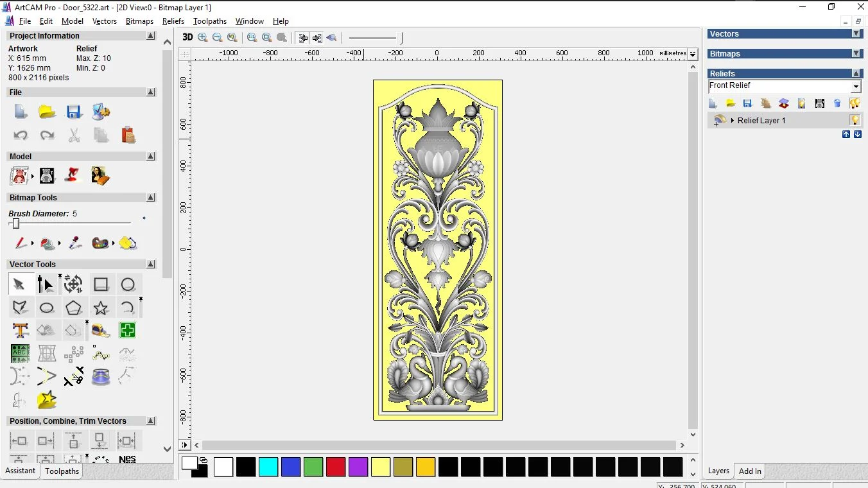Viewport: 868px width, 488px height.
Task: Click the Open folder icon in File panel
Action: click(x=47, y=112)
